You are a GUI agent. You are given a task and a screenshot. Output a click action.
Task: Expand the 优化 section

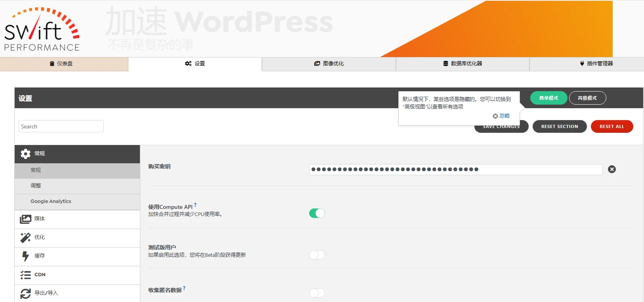pyautogui.click(x=77, y=238)
